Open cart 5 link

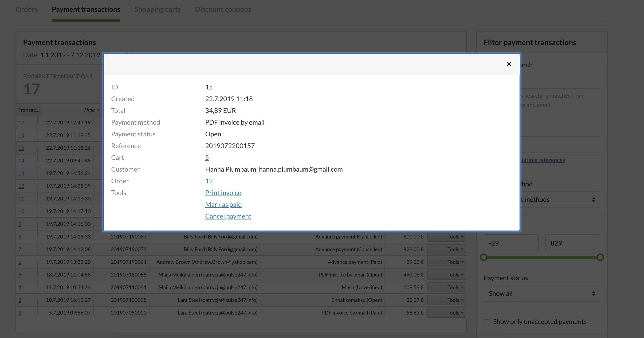click(x=207, y=157)
